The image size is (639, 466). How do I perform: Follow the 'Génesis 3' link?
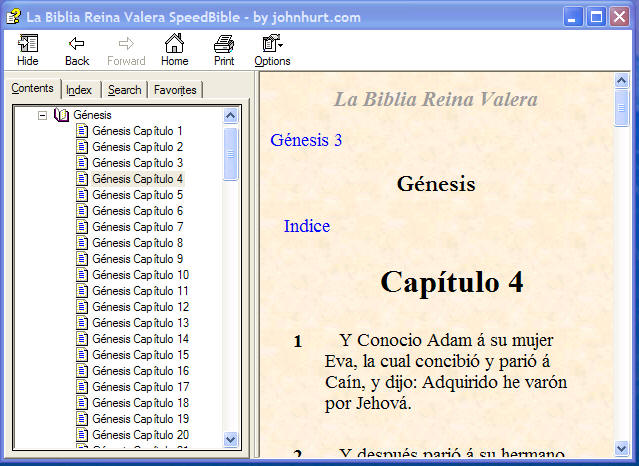306,140
